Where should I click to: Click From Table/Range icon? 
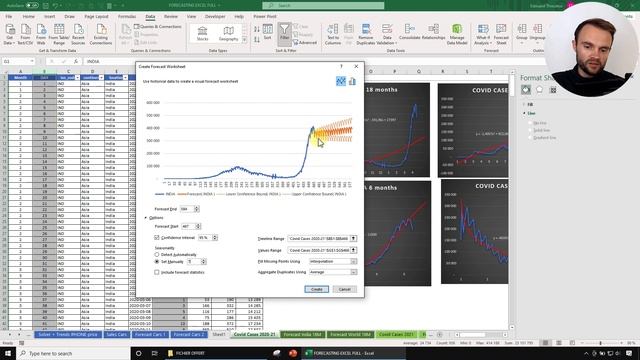click(x=59, y=34)
